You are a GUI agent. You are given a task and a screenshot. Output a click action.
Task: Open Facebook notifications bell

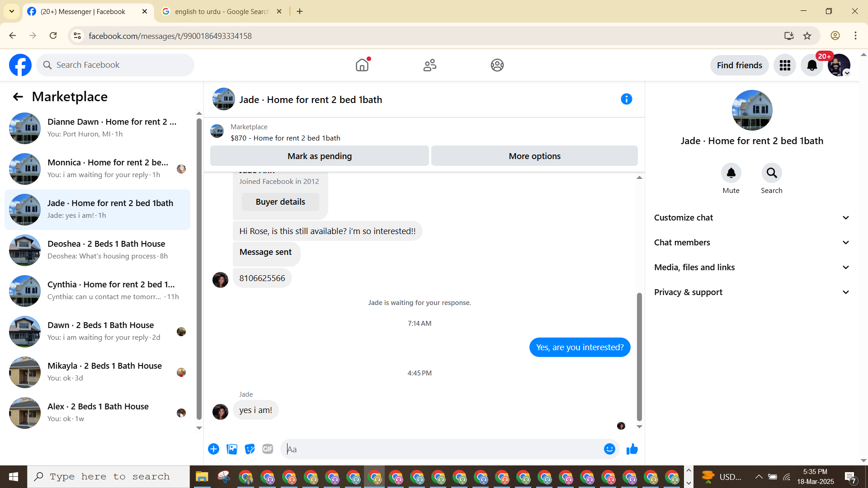pyautogui.click(x=812, y=66)
